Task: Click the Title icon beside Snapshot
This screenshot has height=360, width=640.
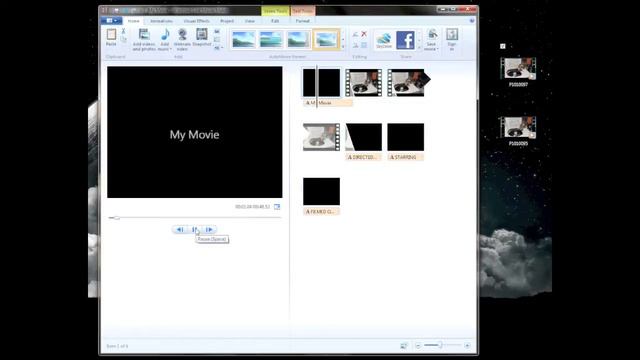Action: click(217, 31)
